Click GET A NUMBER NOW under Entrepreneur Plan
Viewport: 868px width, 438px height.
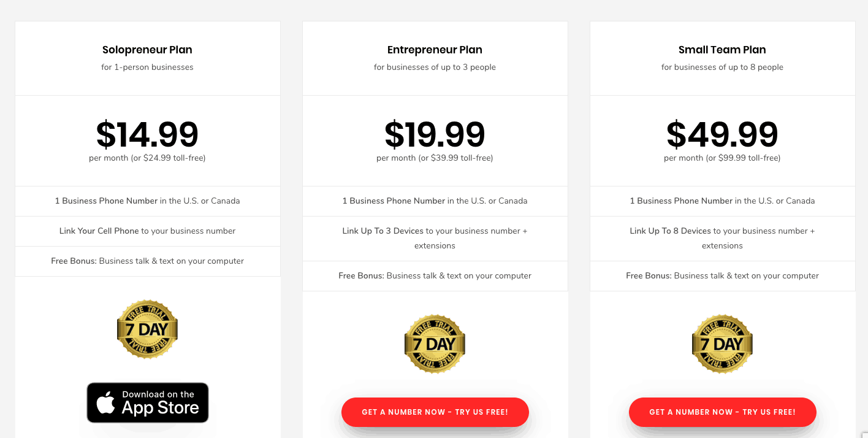pyautogui.click(x=435, y=412)
